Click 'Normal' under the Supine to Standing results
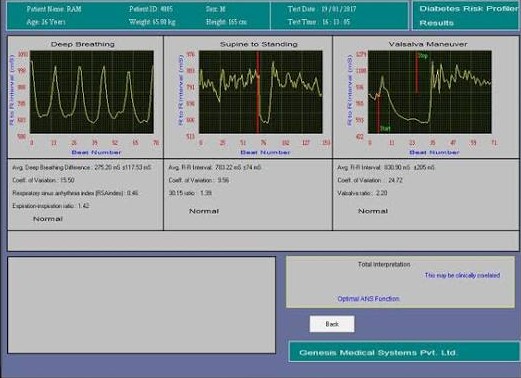This screenshot has width=521, height=378. click(204, 211)
